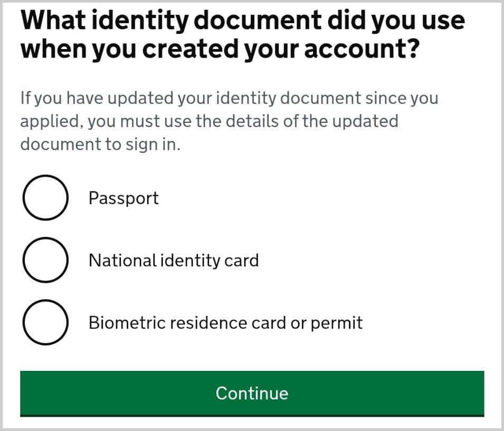Image resolution: width=504 pixels, height=431 pixels.
Task: Select the Biometric residence card or permit radio
Action: click(45, 322)
